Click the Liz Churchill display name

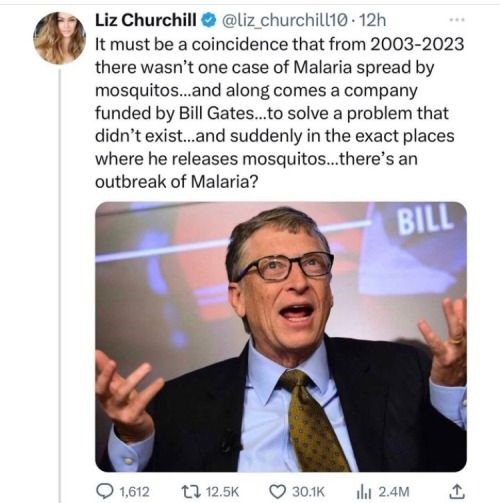tap(146, 20)
